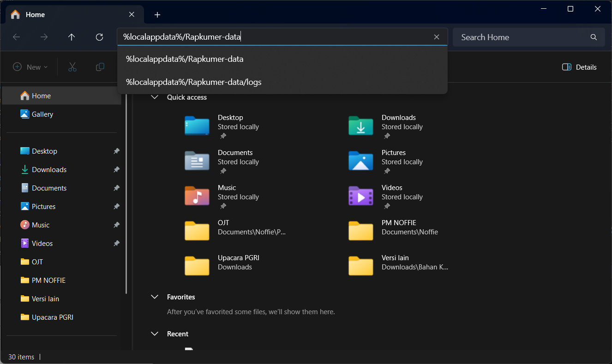The width and height of the screenshot is (612, 364).
Task: Clear the address bar with X icon
Action: point(437,37)
